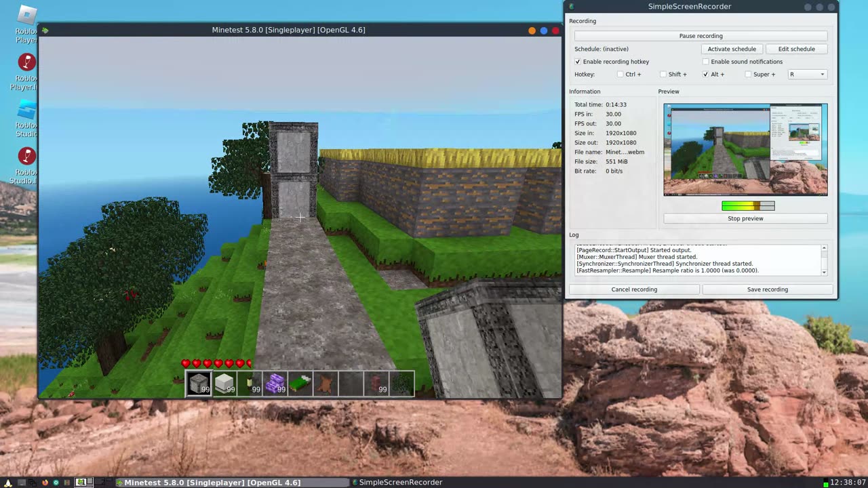Click Pause recording button

tap(701, 36)
